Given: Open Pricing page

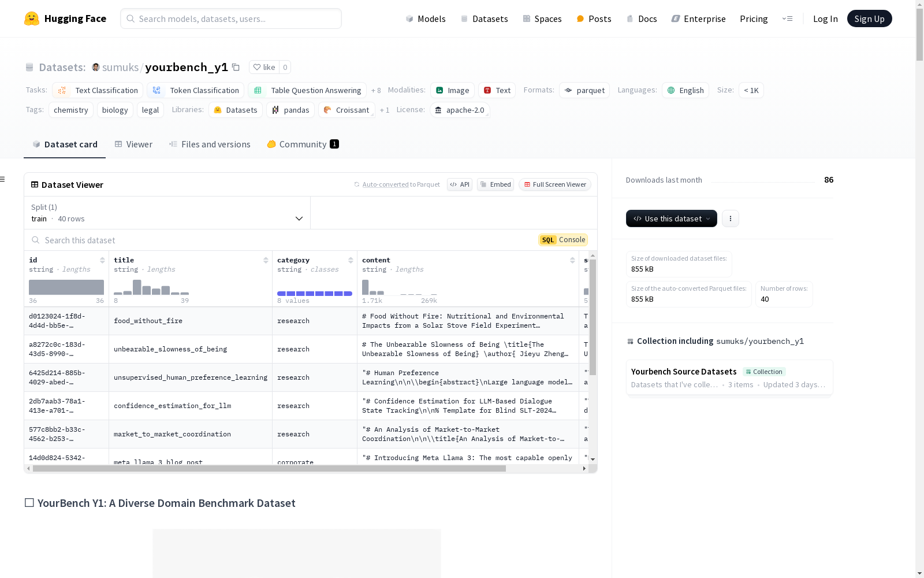Looking at the screenshot, I should [754, 18].
